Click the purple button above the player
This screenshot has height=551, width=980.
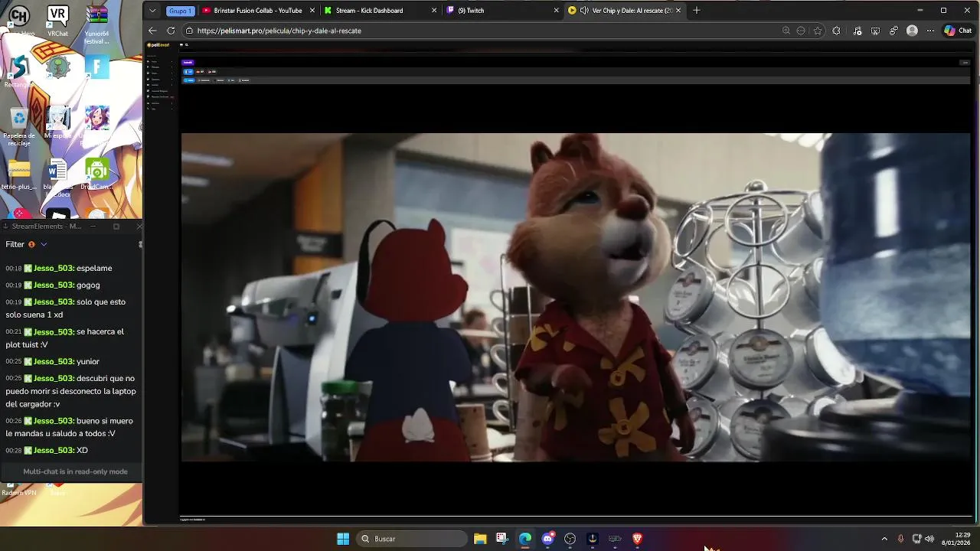188,62
